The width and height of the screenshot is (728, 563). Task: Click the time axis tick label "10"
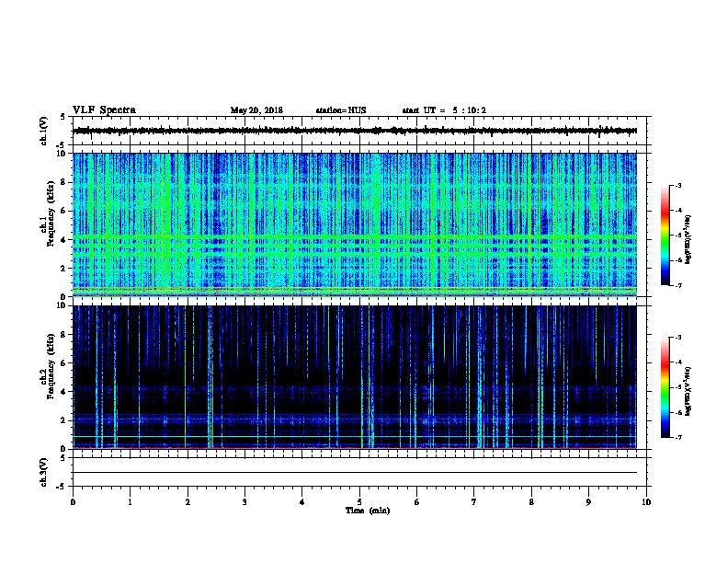[x=646, y=502]
